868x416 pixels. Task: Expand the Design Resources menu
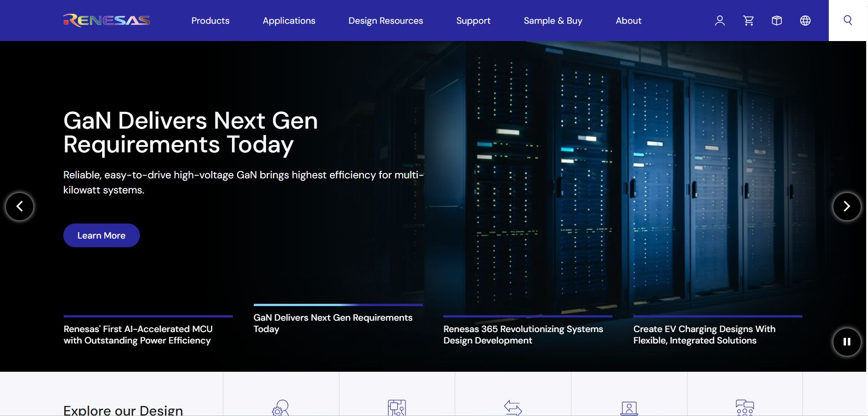click(x=385, y=21)
